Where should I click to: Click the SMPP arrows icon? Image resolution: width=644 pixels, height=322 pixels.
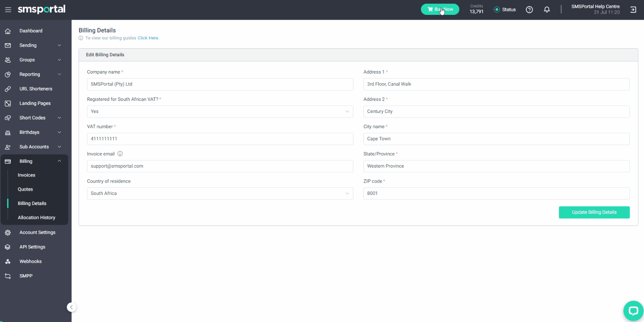pyautogui.click(x=8, y=276)
